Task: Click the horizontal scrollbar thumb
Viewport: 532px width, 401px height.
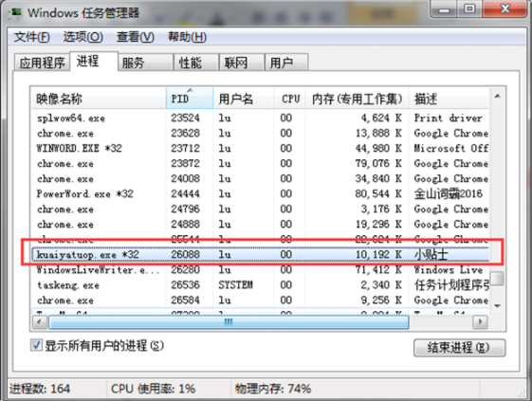Action: tap(229, 321)
